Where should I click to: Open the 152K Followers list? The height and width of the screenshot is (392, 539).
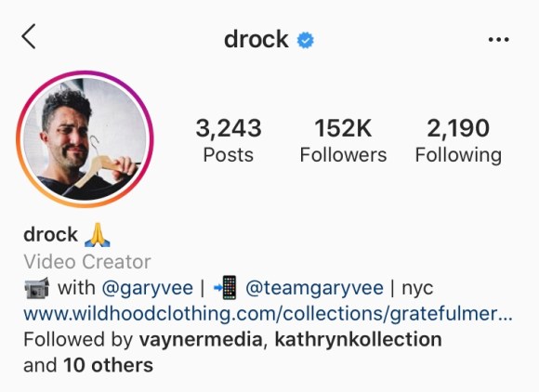click(343, 140)
